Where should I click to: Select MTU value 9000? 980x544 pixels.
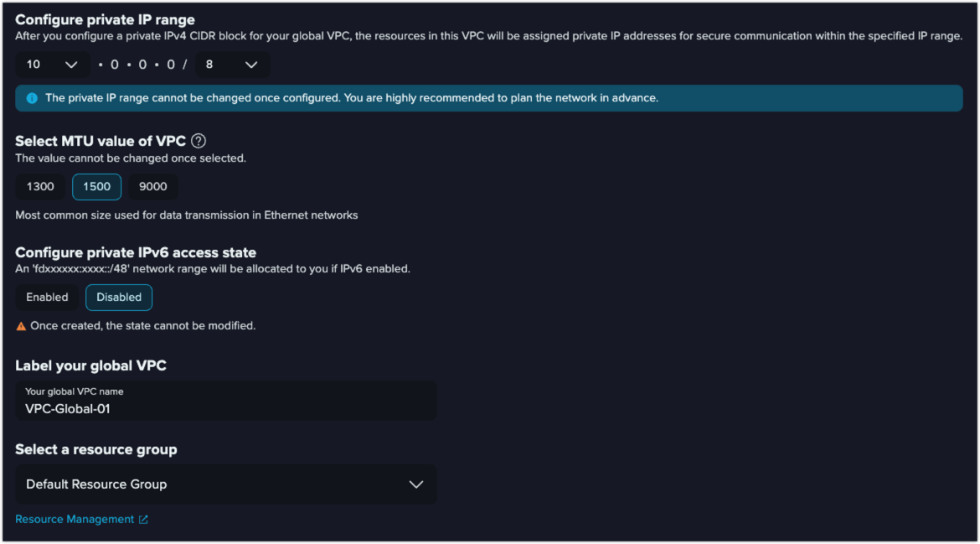coord(152,187)
